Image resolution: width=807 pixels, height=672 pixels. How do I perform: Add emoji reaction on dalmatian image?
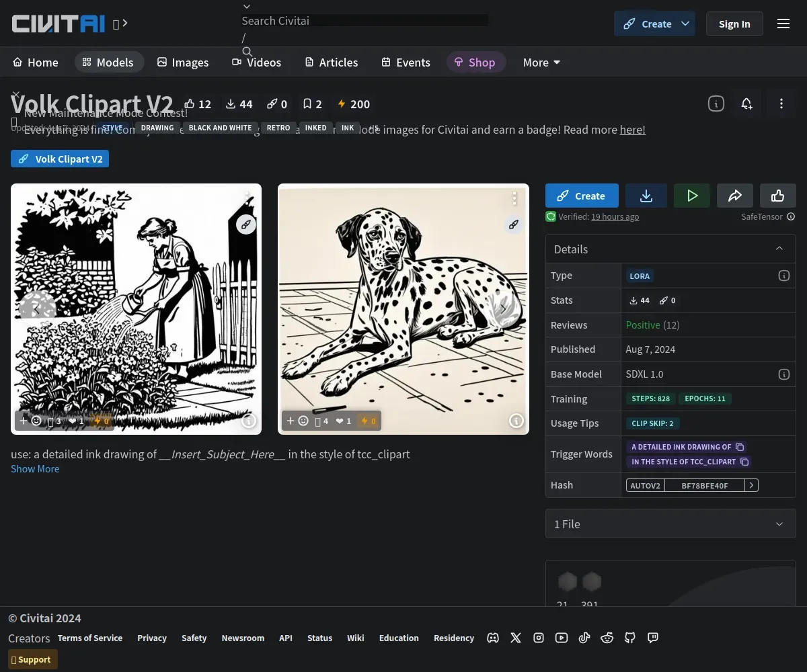[x=297, y=421]
